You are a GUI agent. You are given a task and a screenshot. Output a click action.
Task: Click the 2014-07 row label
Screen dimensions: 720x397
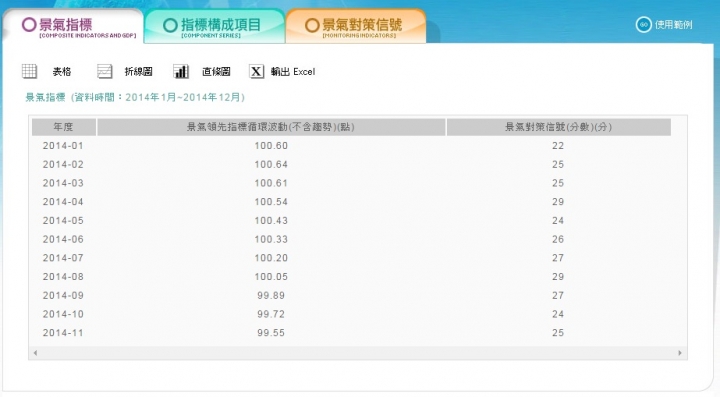63,258
